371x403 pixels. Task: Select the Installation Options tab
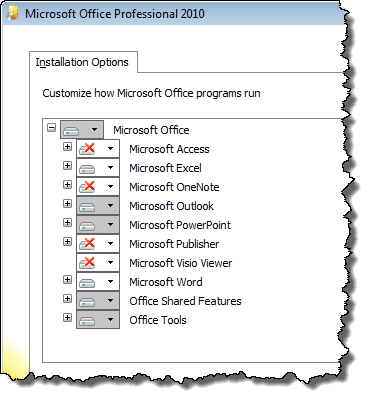83,62
